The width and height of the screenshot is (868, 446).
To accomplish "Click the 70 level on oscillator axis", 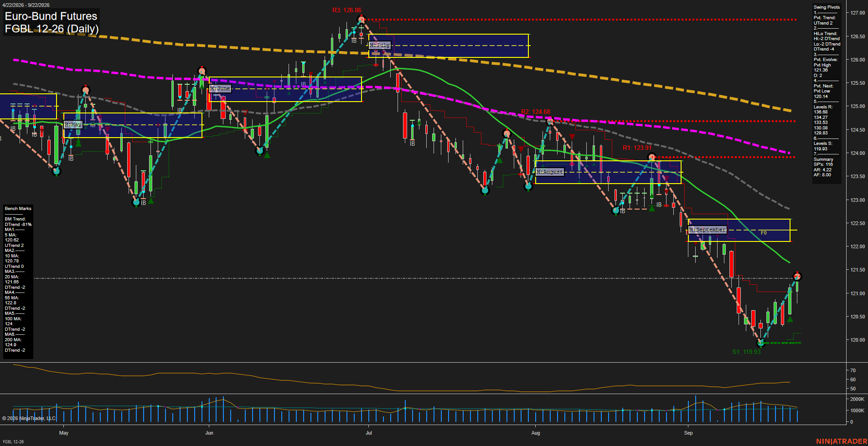I will [x=853, y=370].
